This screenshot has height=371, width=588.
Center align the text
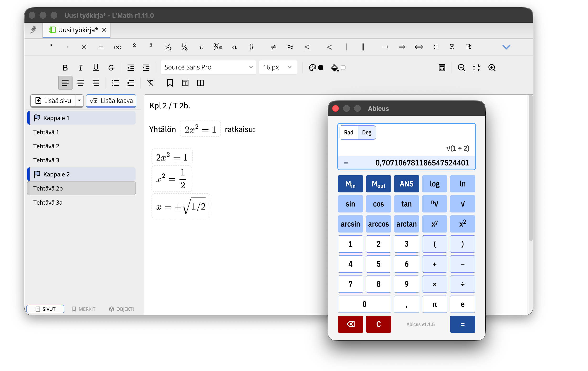(x=81, y=83)
